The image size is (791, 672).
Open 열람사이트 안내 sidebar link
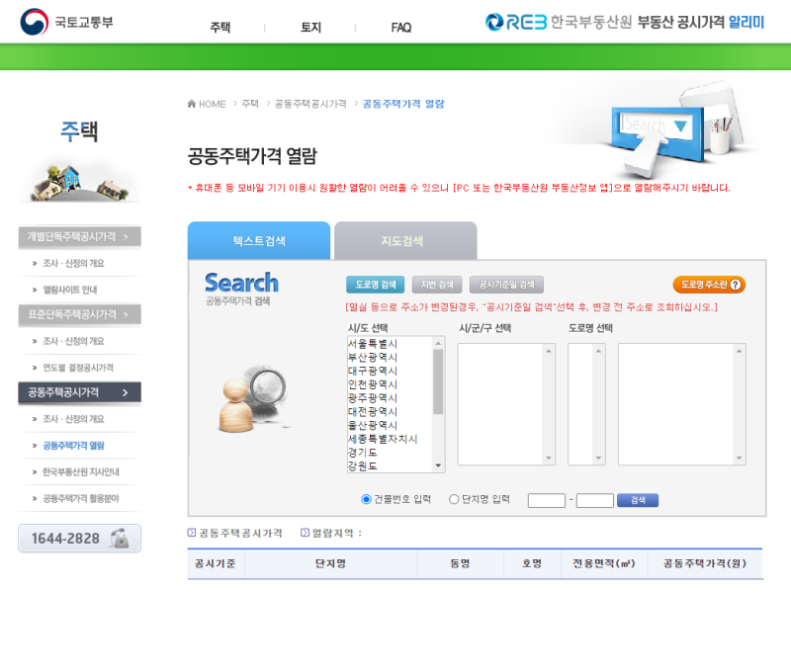(69, 290)
